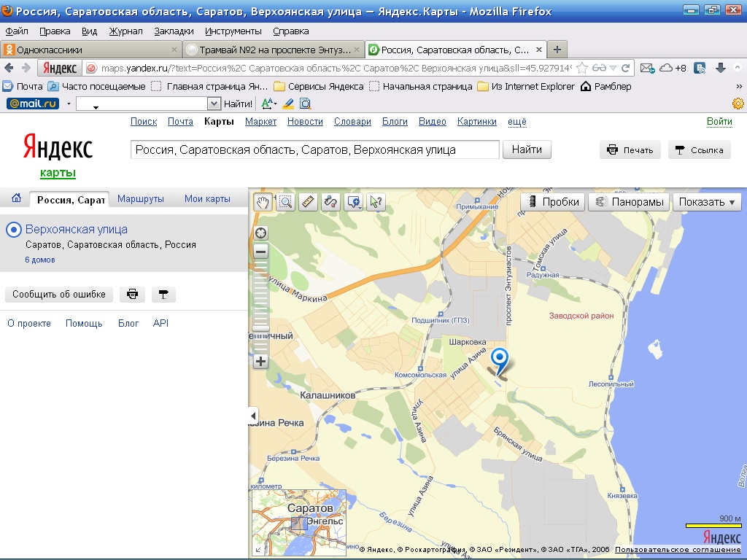Toggle the Пробки traffic layer
Viewport: 747px width, 560px height.
coord(554,202)
